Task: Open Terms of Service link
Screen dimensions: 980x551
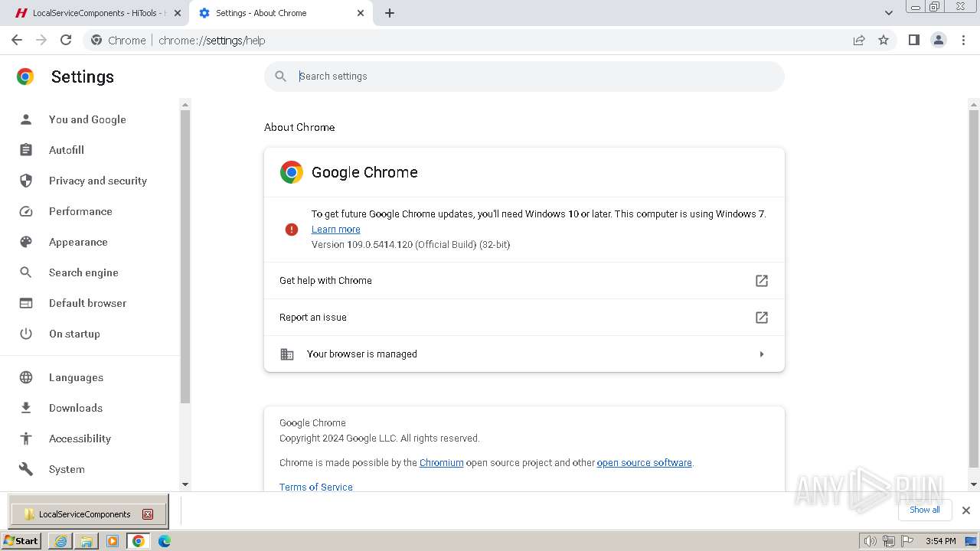Action: click(316, 487)
